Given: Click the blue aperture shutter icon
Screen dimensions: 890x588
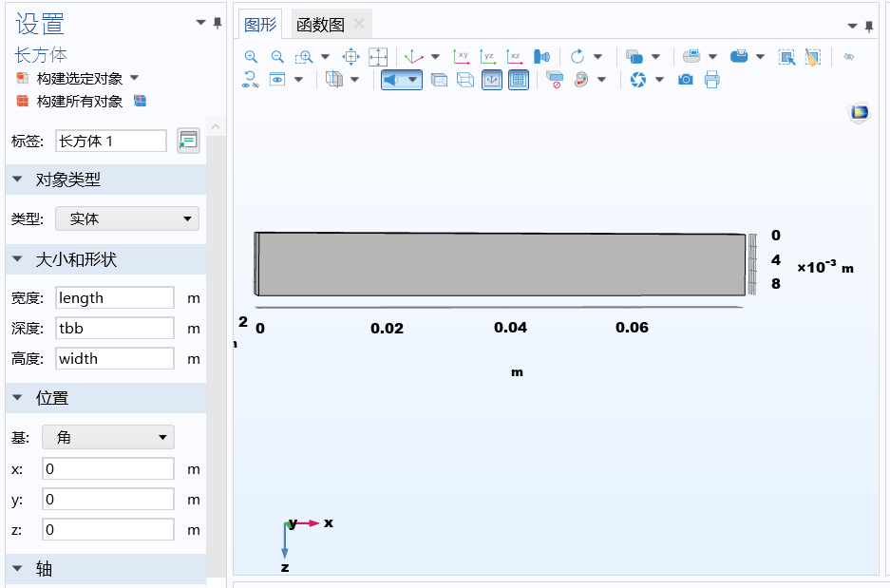Looking at the screenshot, I should (x=638, y=80).
